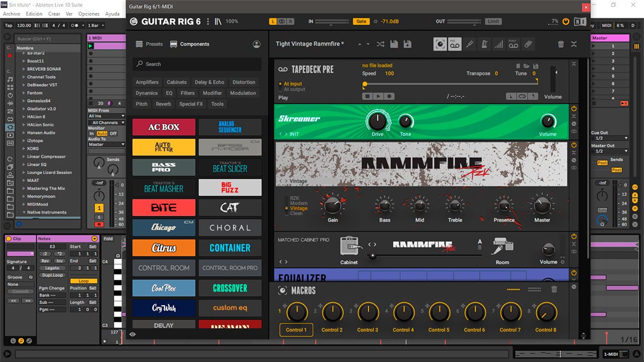The image size is (644, 362).
Task: Collapse all rack components icon
Action: click(574, 44)
